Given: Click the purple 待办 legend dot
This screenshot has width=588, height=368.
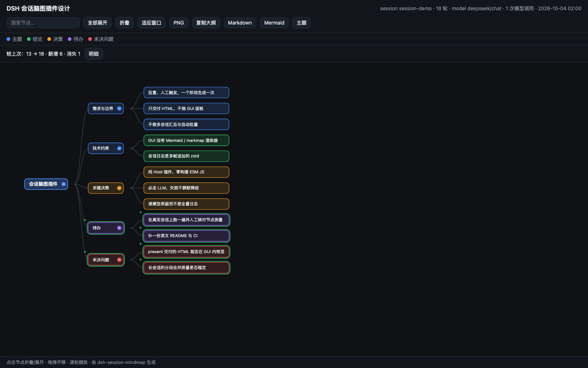Looking at the screenshot, I should 69,39.
